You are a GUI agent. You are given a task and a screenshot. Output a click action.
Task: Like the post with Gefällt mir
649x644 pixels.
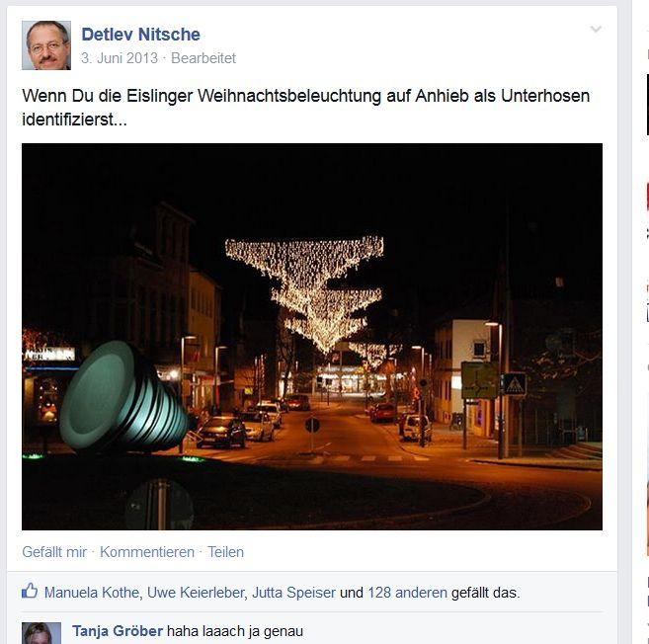(x=54, y=552)
